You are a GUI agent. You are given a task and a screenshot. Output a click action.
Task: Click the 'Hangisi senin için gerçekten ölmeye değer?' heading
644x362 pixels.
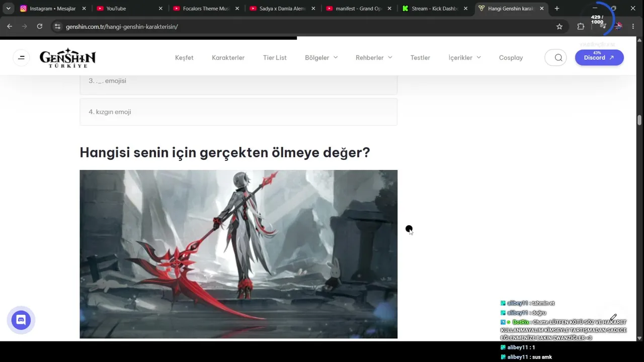(225, 152)
